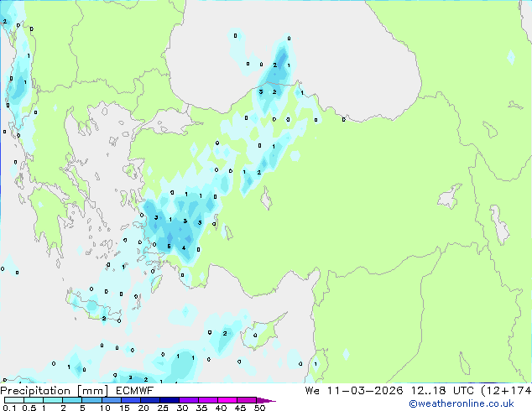Click the 0.1–0.5 mm legend swatch
This screenshot has height=411, width=532.
pyautogui.click(x=14, y=400)
